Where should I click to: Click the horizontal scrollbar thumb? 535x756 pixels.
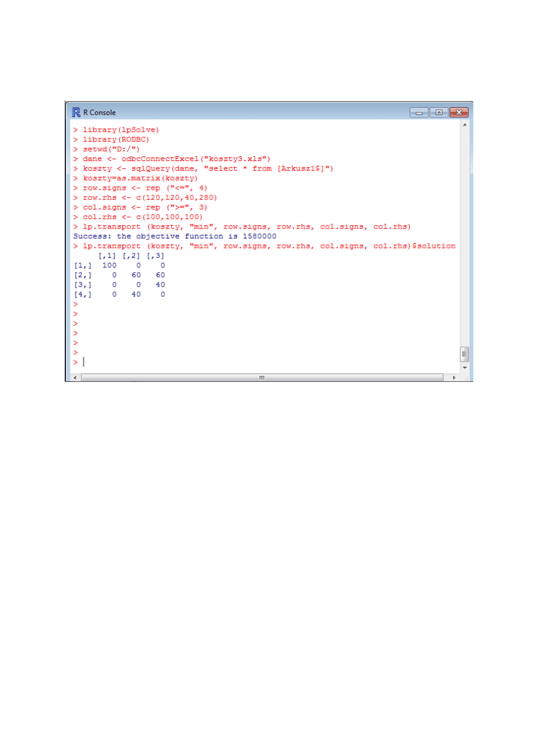(262, 378)
